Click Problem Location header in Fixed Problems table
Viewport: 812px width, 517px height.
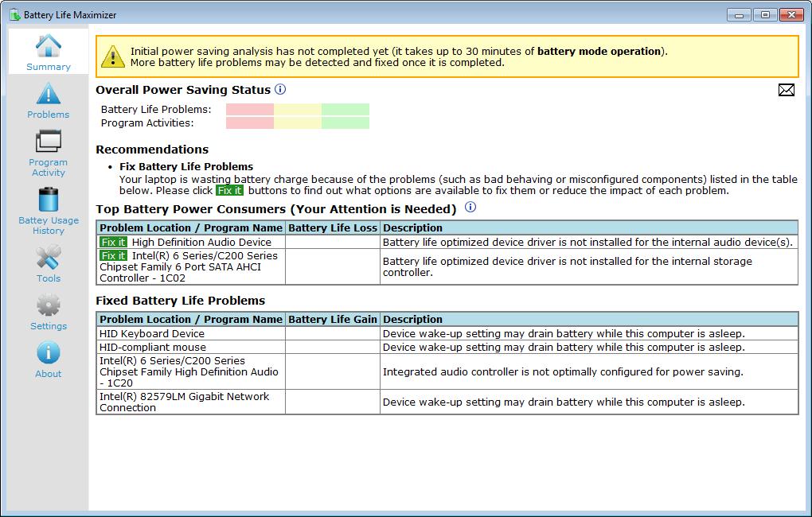point(191,319)
